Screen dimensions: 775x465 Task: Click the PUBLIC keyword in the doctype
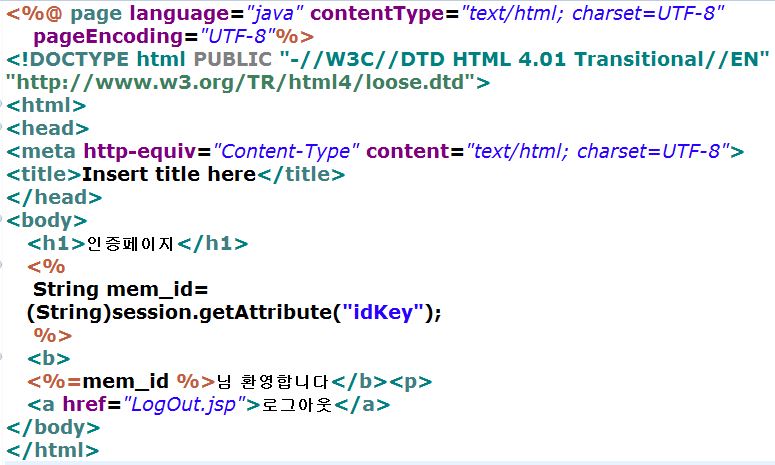pyautogui.click(x=233, y=59)
